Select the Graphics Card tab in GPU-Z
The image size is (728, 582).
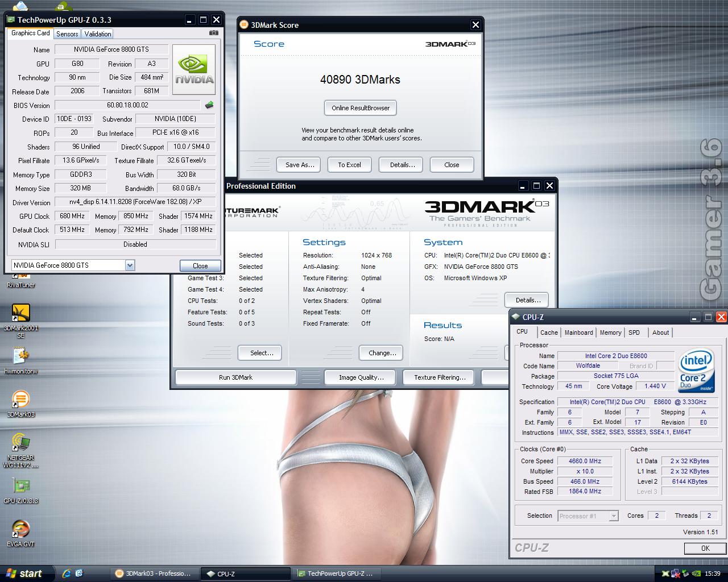[x=31, y=33]
